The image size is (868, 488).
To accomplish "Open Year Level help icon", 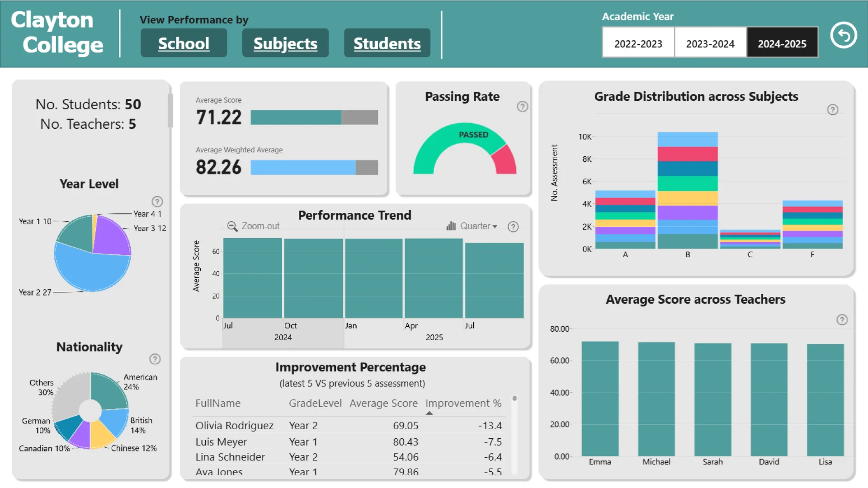I will coord(157,202).
